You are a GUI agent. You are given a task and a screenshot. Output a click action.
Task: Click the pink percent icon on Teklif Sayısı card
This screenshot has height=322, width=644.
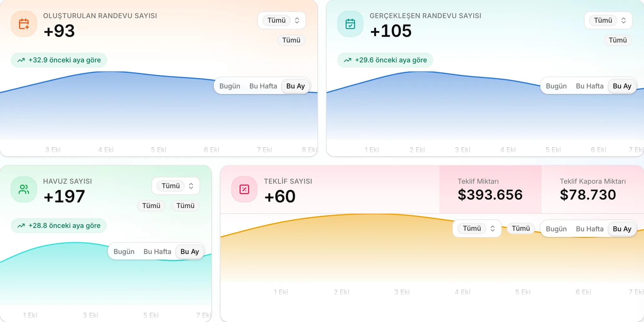coord(244,189)
